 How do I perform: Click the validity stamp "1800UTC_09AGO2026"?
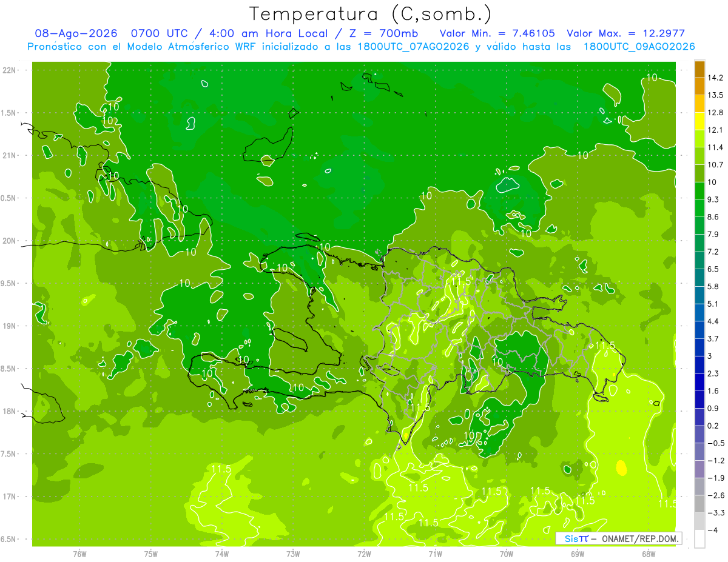(x=639, y=47)
